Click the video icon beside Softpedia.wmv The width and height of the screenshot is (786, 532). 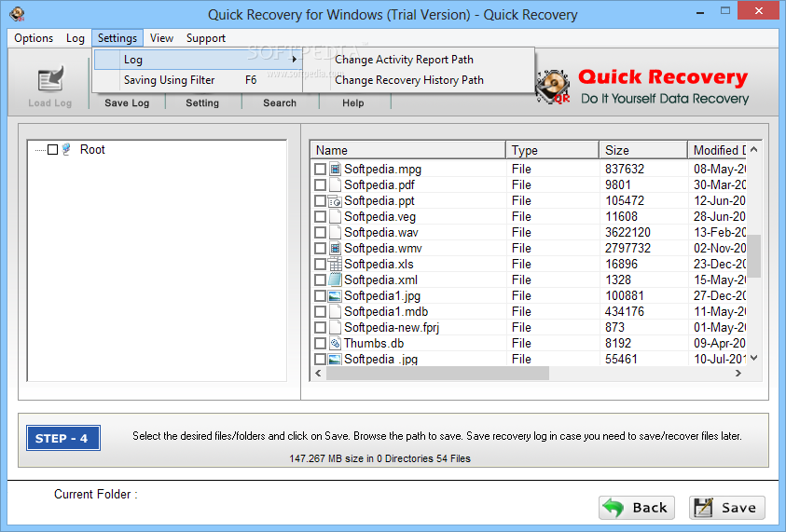click(x=336, y=248)
